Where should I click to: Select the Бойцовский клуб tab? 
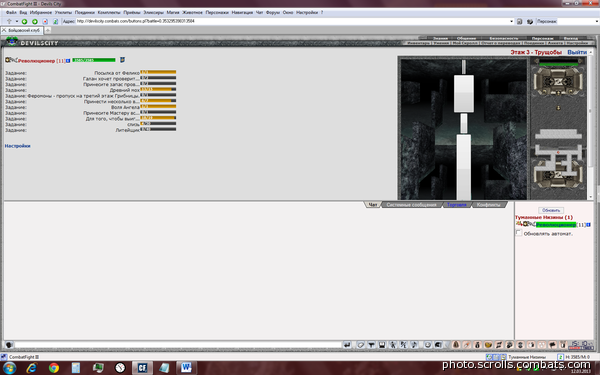[22, 30]
